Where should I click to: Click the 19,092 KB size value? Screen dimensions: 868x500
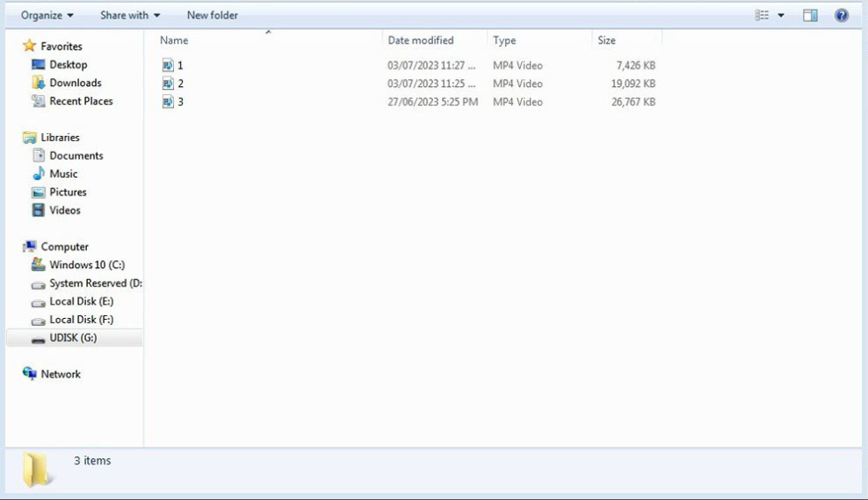(634, 83)
